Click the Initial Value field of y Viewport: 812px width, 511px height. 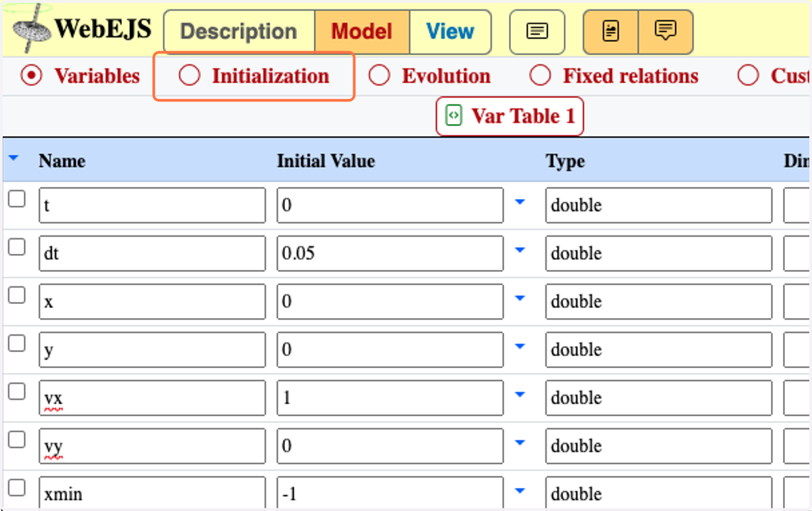click(x=390, y=349)
